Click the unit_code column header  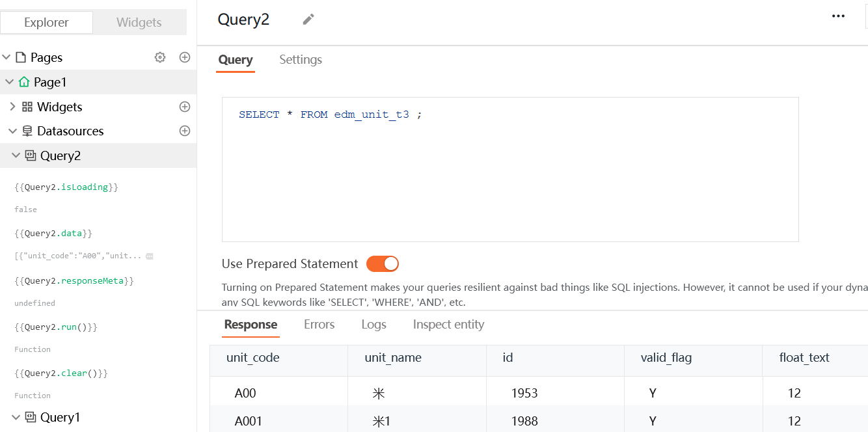coord(253,358)
